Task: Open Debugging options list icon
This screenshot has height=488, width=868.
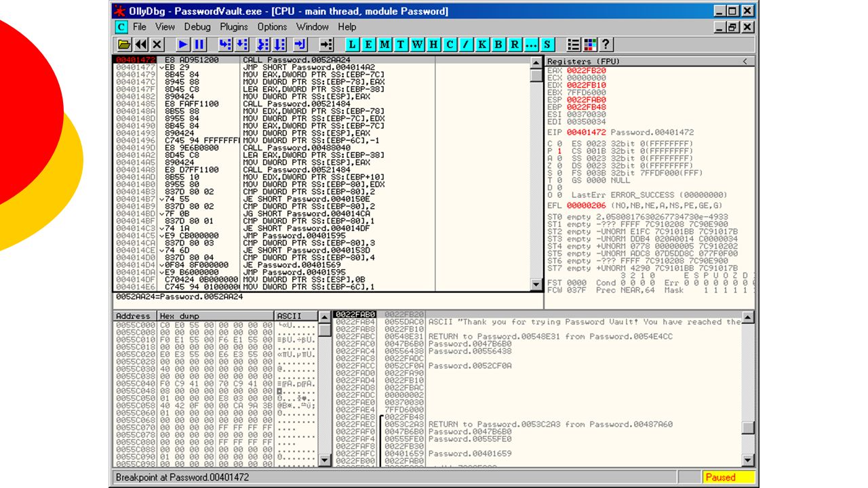Action: point(574,45)
